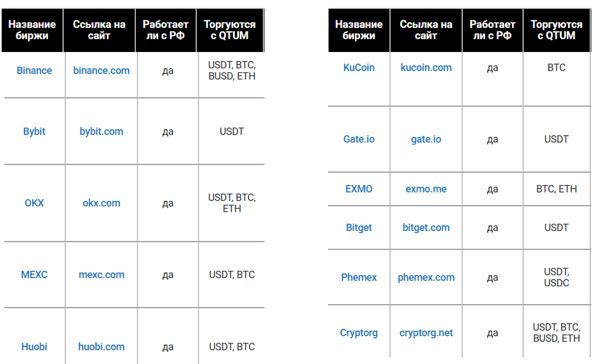Click the Bybit exchange name link

tap(34, 131)
